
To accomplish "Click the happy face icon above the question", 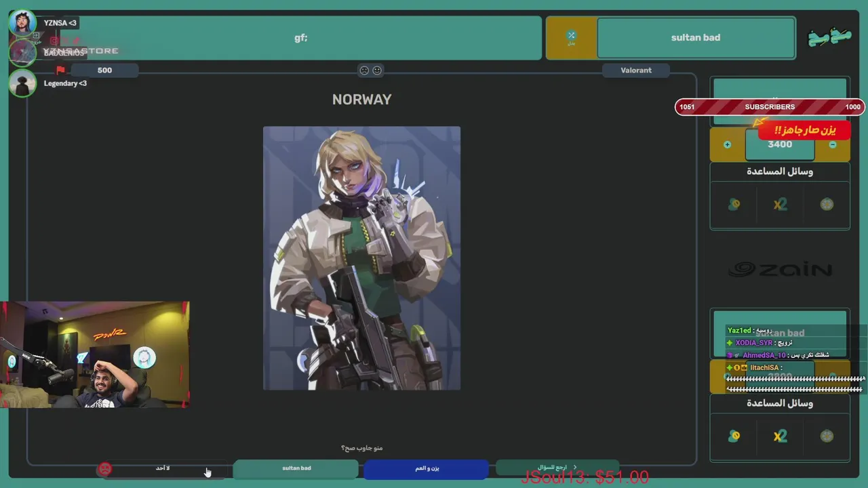I will [377, 70].
